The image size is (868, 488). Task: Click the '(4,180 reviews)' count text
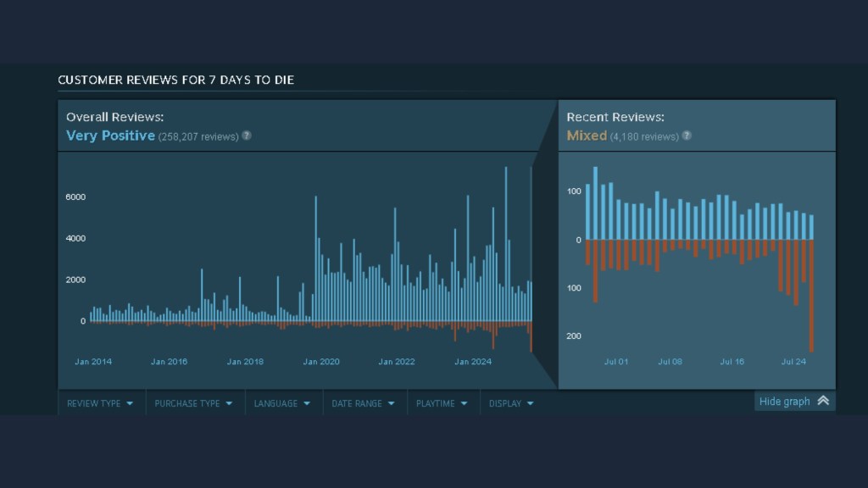[644, 136]
